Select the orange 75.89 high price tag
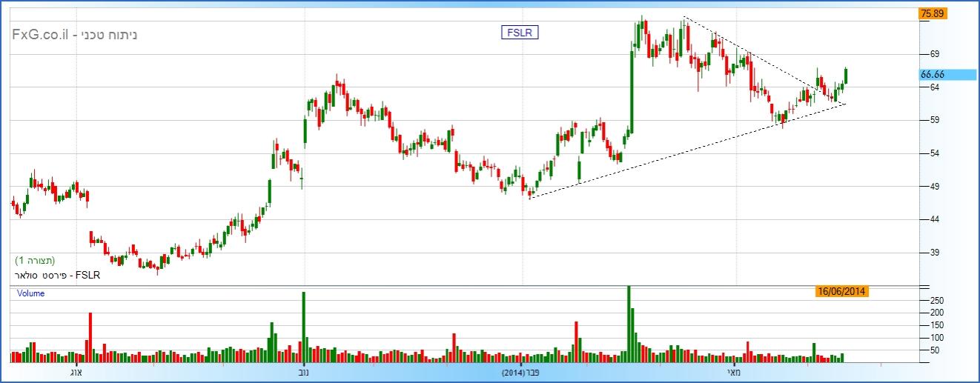This screenshot has width=980, height=383. coord(931,13)
